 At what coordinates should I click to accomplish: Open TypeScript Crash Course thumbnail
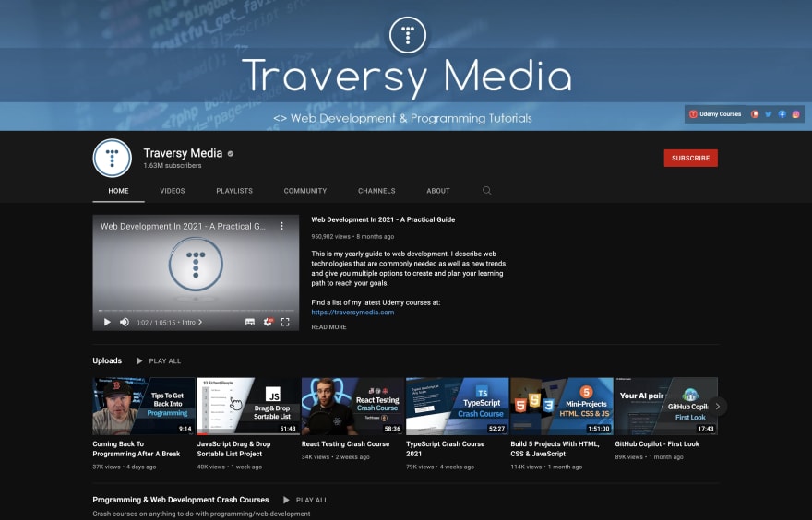[458, 407]
